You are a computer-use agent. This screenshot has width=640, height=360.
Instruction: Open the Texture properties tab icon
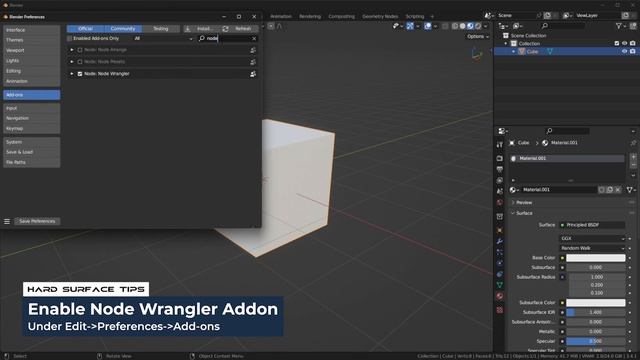pos(500,310)
